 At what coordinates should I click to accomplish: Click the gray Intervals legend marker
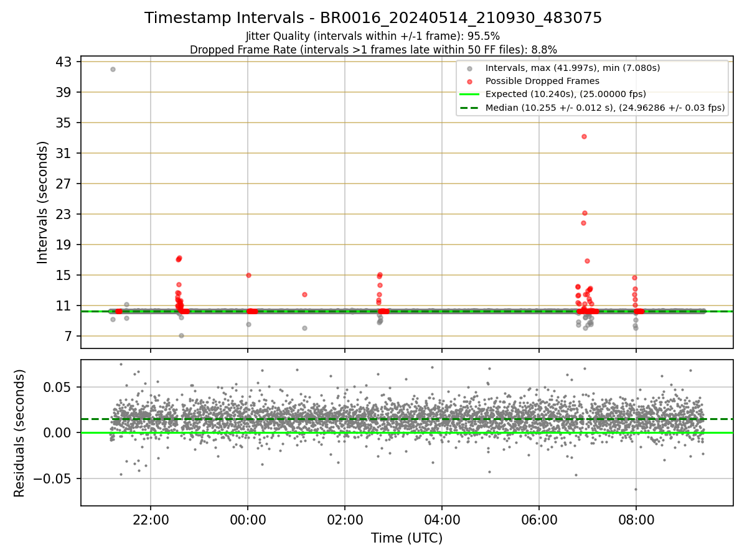coord(469,68)
